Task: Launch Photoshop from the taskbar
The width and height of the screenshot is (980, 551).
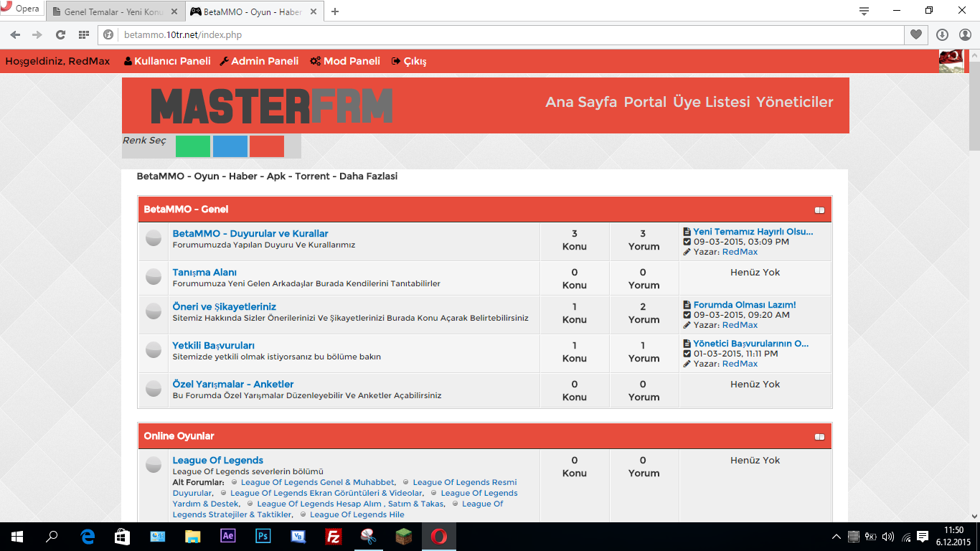Action: [x=263, y=536]
